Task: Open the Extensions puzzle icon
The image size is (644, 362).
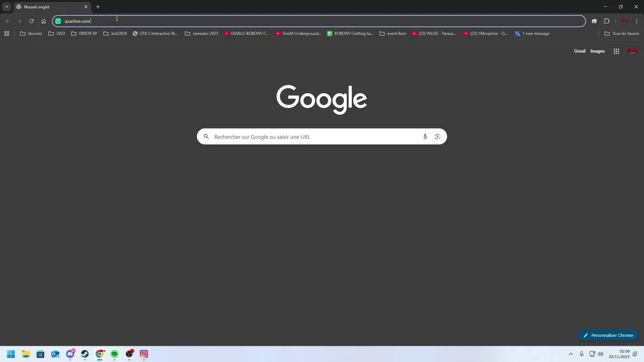Action: pyautogui.click(x=606, y=21)
